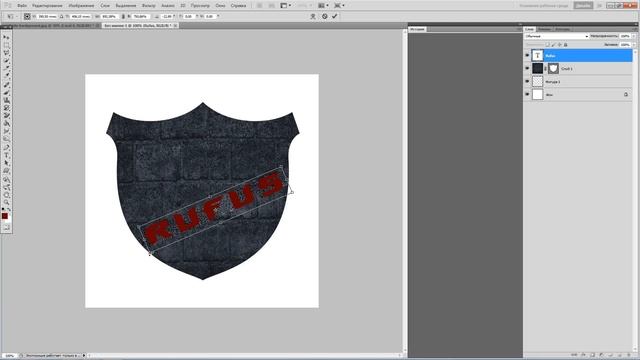640x360 pixels.
Task: Click the layer opacity value field
Action: pos(625,36)
